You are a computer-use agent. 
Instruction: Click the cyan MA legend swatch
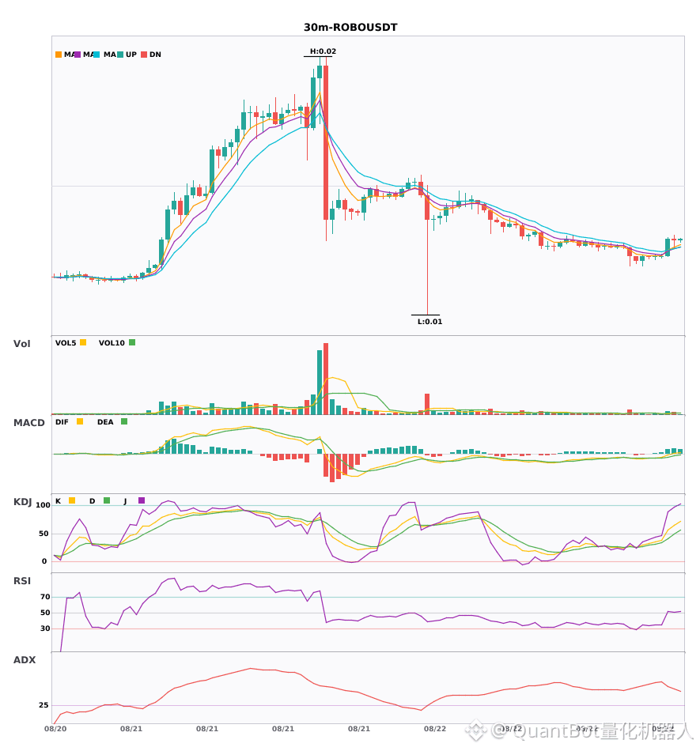pyautogui.click(x=96, y=55)
